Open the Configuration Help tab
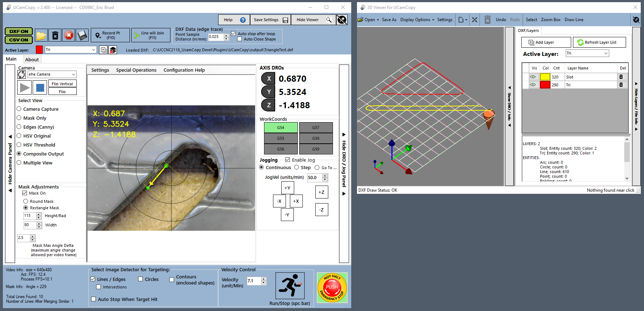This screenshot has width=644, height=311. 184,70
